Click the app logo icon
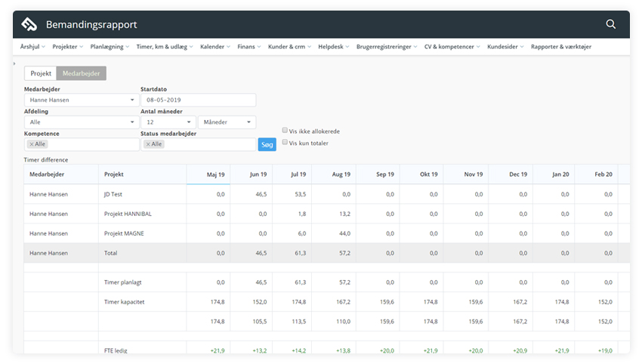The width and height of the screenshot is (642, 364). [x=29, y=24]
